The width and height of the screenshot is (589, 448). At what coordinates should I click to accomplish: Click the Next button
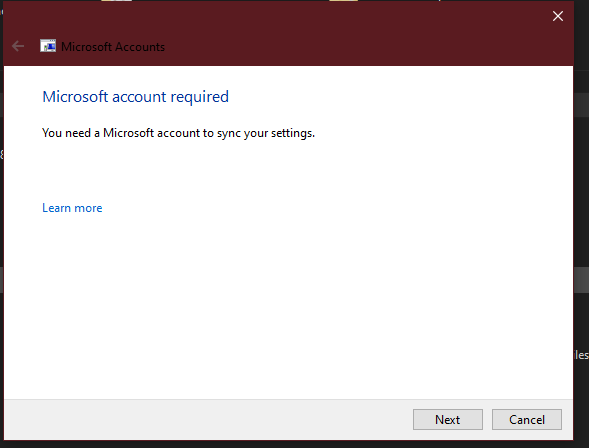pyautogui.click(x=447, y=419)
